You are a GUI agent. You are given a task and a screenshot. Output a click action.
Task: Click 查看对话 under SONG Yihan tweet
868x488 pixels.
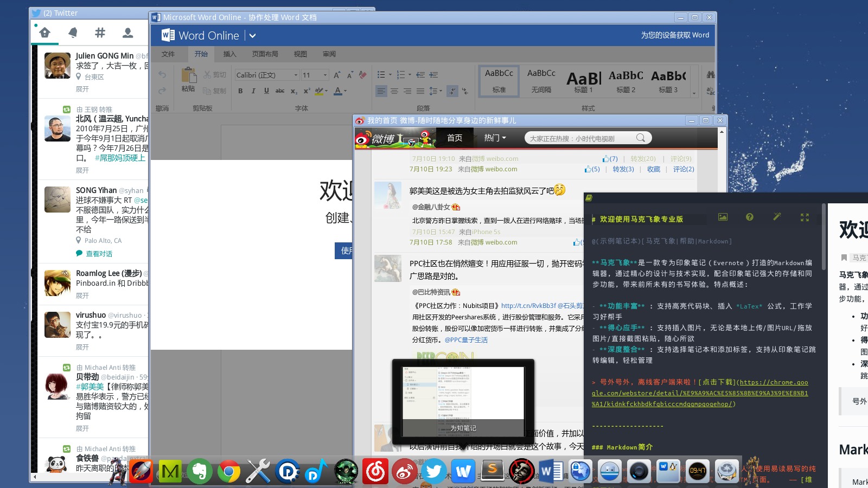pos(99,254)
